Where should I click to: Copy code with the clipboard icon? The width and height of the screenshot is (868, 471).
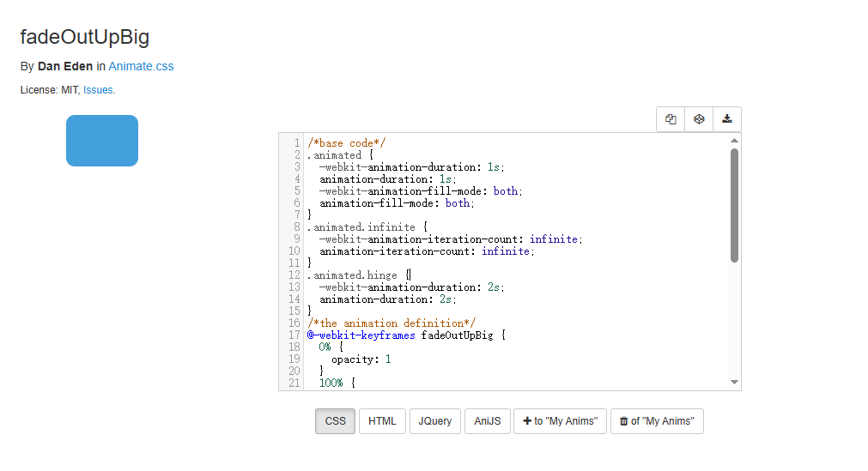pos(671,119)
